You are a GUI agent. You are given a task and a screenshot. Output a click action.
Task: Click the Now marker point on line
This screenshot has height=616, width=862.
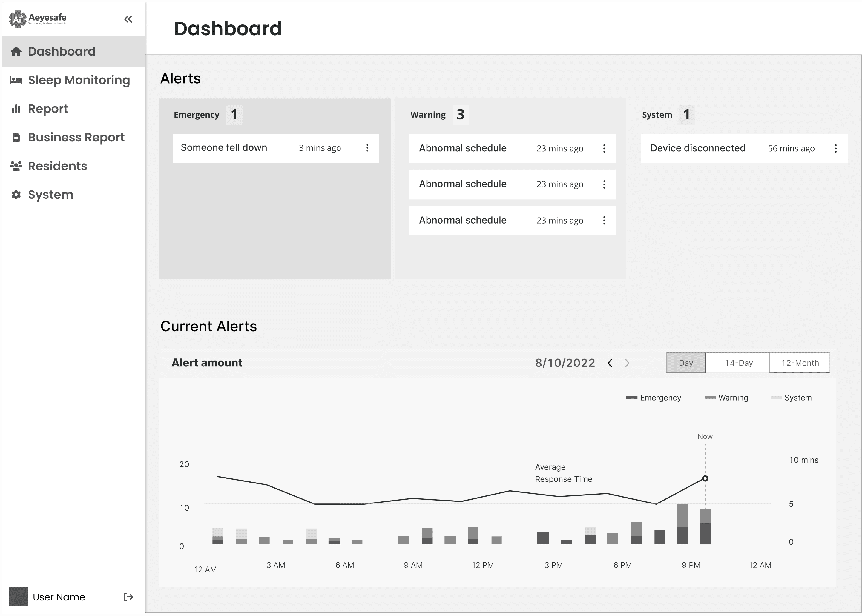(705, 479)
